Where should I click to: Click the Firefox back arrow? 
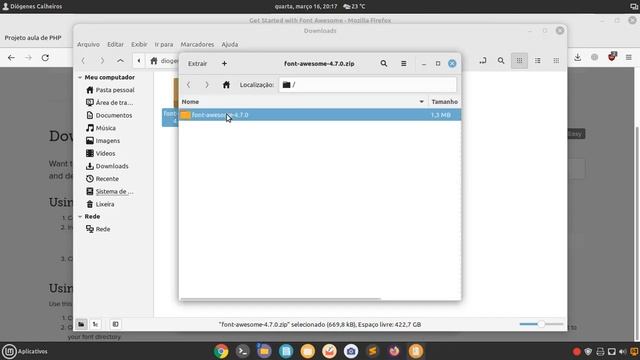(x=11, y=58)
